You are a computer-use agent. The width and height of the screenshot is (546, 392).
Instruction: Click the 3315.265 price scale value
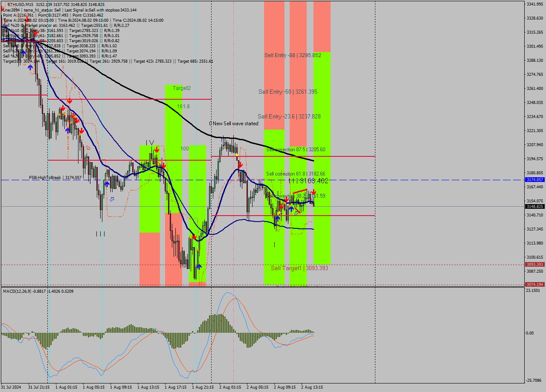534,32
